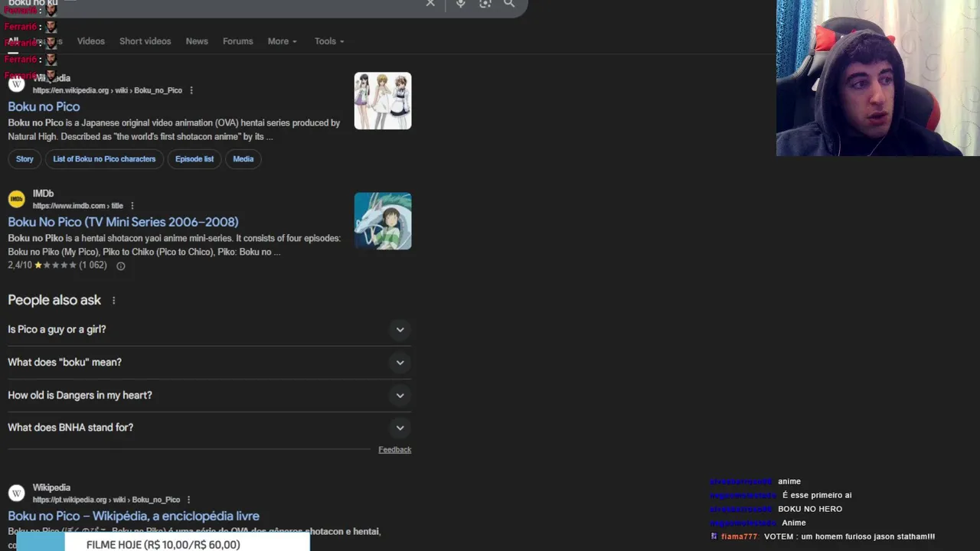This screenshot has height=551, width=980.
Task: Switch to the Forums tab
Action: [x=237, y=41]
